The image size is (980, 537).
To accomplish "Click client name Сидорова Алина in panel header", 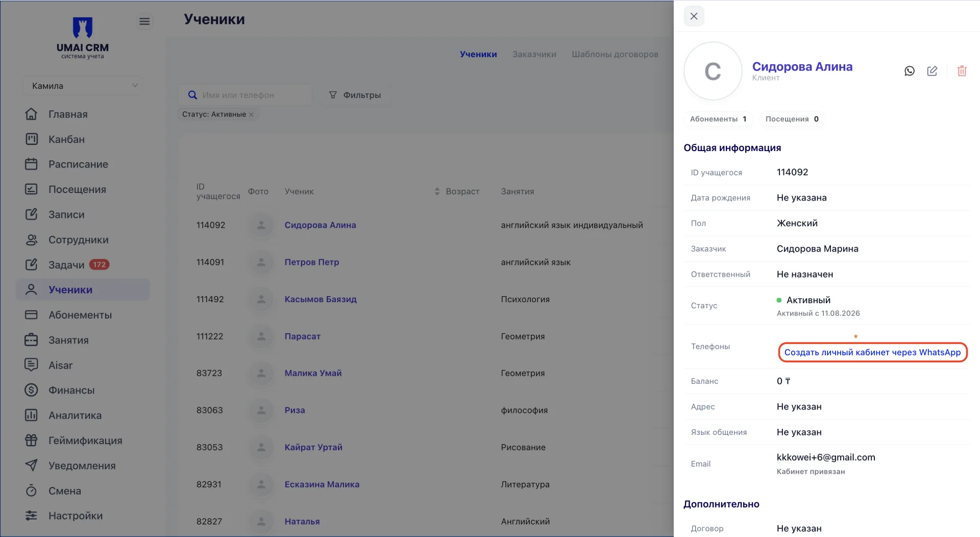I will (802, 66).
